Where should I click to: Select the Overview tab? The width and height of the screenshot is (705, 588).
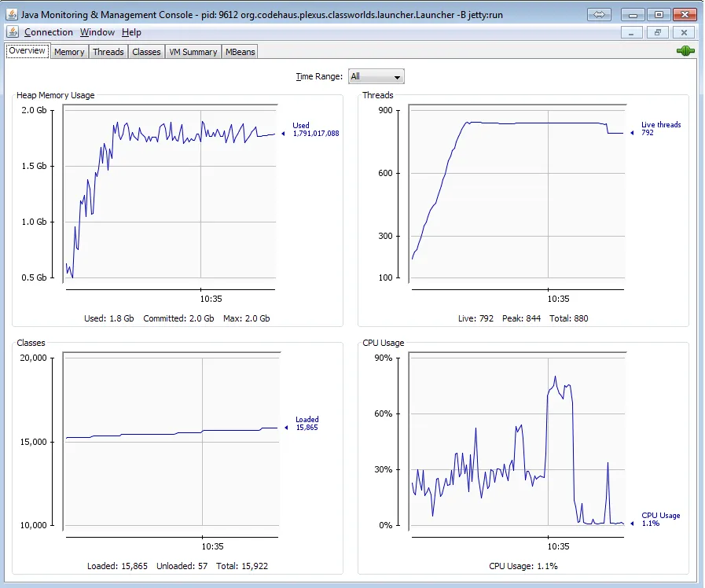coord(27,50)
